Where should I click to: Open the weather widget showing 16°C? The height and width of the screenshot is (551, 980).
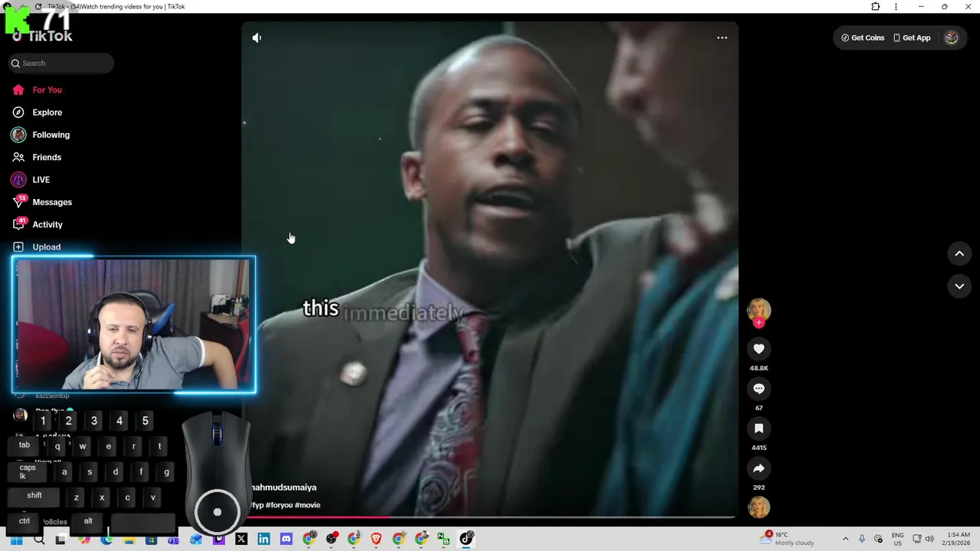pos(788,539)
